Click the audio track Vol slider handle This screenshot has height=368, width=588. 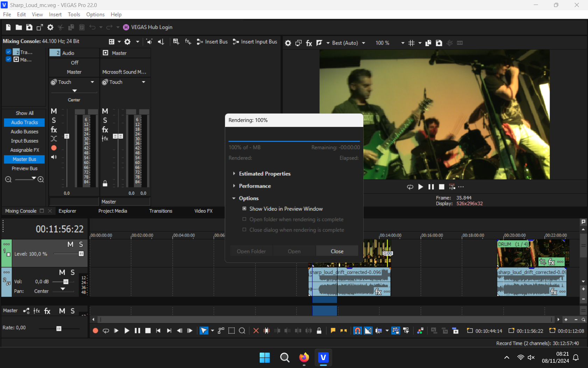click(x=65, y=282)
